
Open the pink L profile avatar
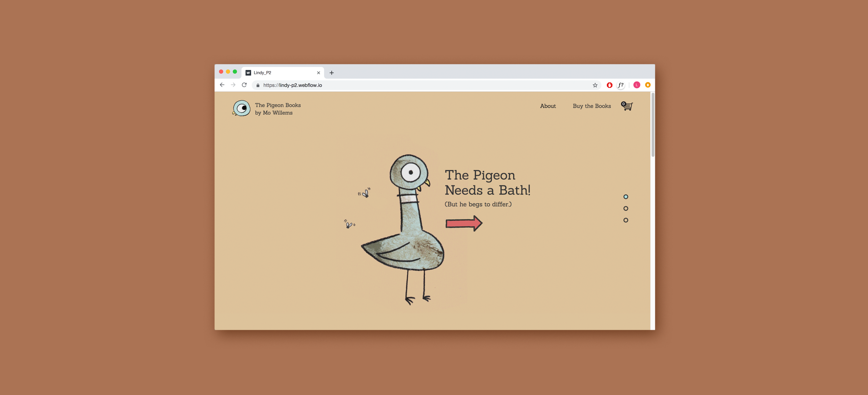[x=637, y=85]
